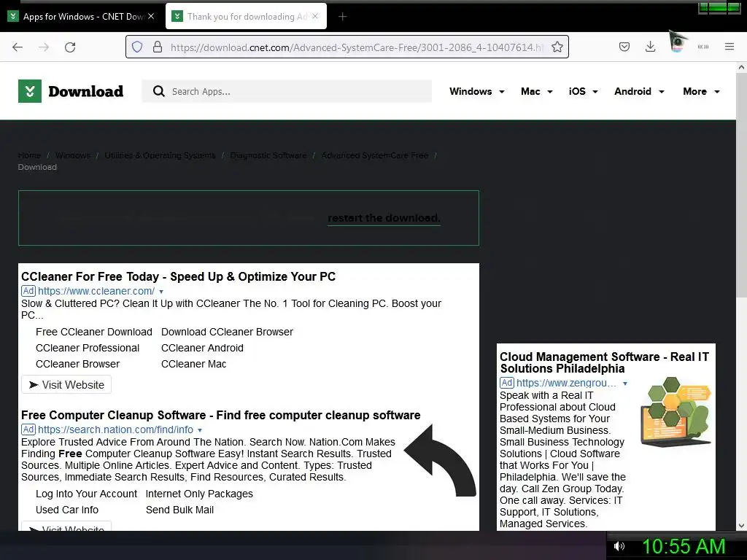
Task: Select the Thank you for downloading tab
Action: click(247, 16)
